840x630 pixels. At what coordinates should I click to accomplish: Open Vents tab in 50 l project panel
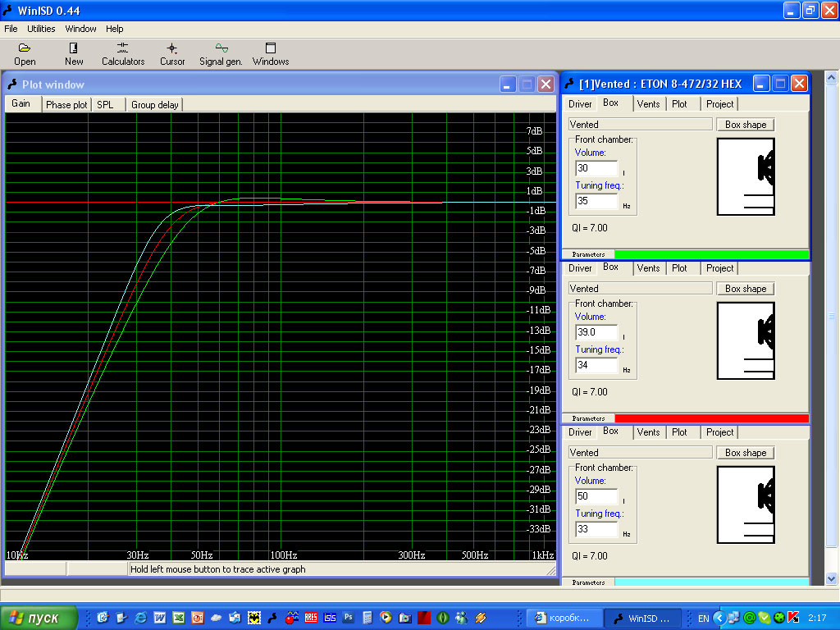click(648, 431)
